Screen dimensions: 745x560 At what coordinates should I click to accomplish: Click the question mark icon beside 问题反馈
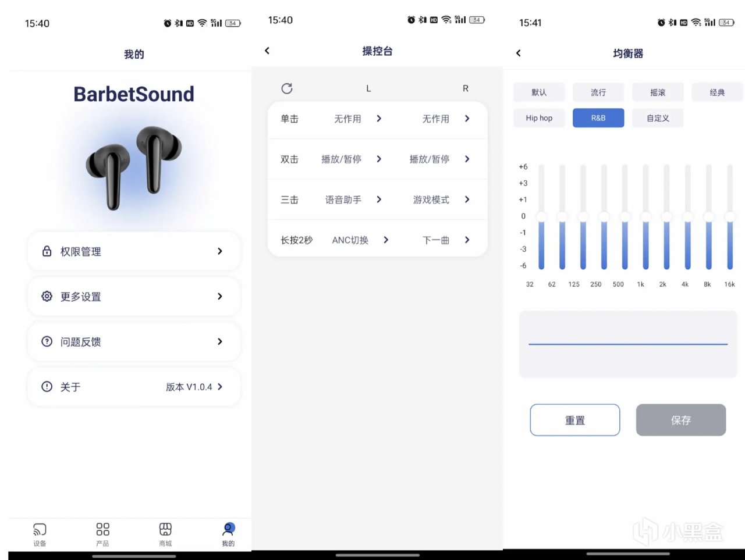pyautogui.click(x=47, y=341)
